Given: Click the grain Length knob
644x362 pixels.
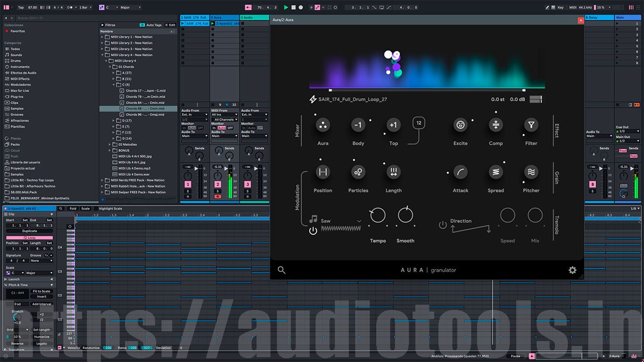Looking at the screenshot, I should point(393,172).
